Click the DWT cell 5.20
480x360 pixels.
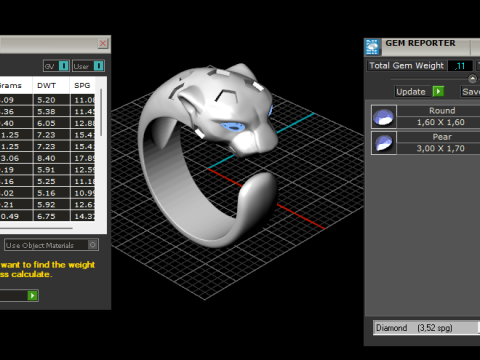click(x=51, y=100)
